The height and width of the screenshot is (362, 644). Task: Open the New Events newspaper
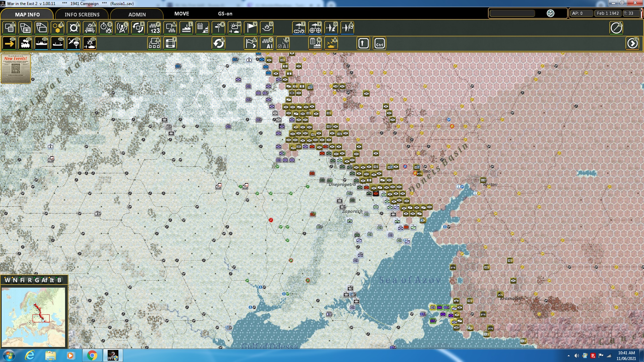pos(16,69)
